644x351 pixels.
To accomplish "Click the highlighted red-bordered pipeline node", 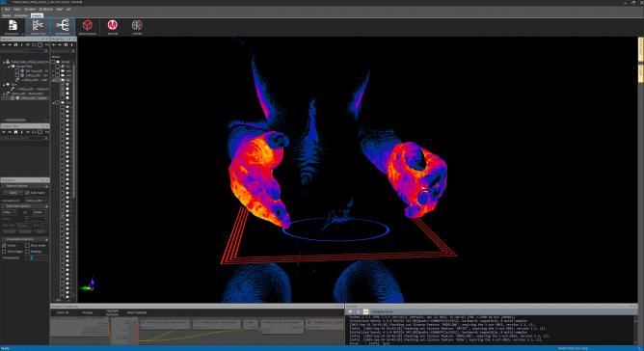I will [123, 330].
